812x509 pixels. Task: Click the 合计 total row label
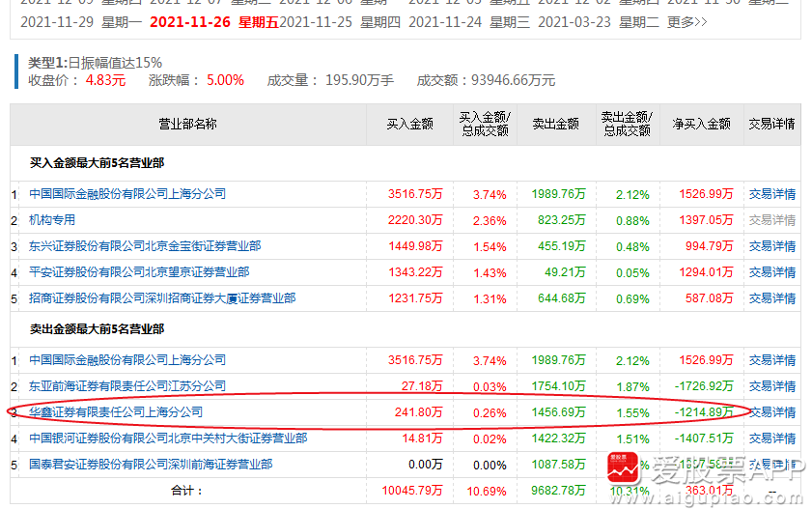187,491
